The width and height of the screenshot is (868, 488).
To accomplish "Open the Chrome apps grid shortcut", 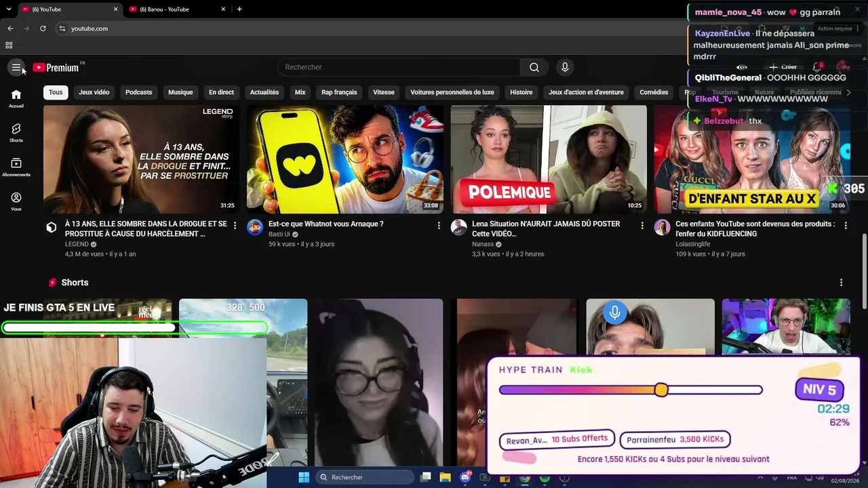I will tap(9, 45).
